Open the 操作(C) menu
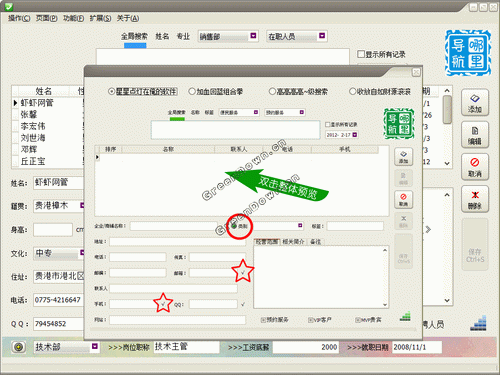 [19, 18]
